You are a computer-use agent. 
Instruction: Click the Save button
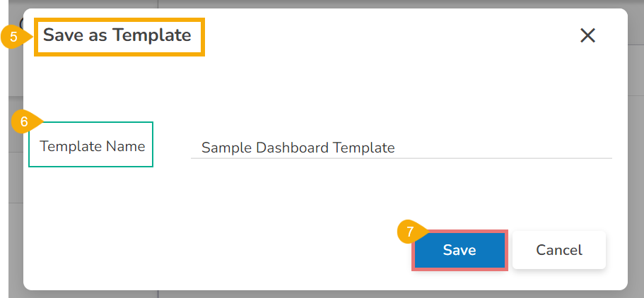pos(459,250)
